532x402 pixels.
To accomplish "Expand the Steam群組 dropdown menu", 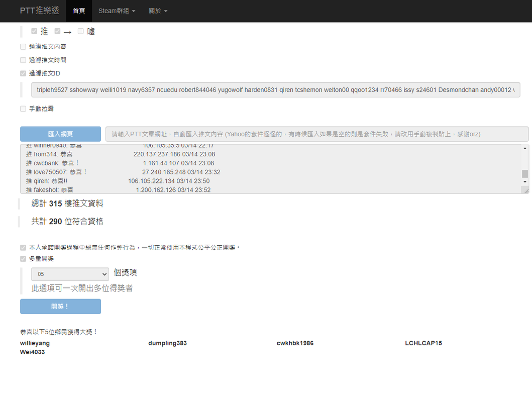I will click(117, 11).
